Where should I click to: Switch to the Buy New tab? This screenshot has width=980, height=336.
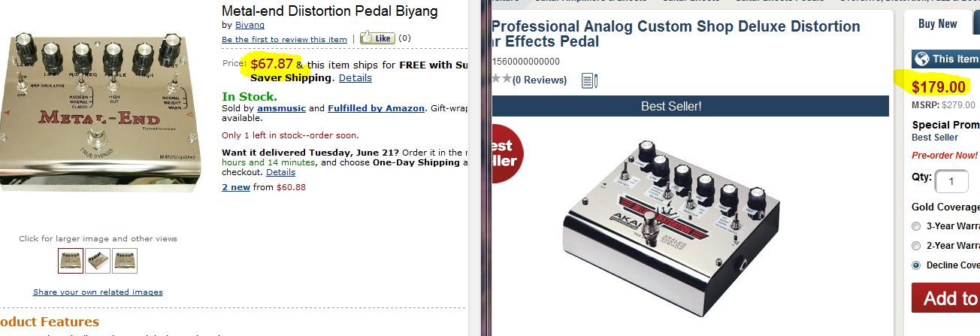coord(937,24)
